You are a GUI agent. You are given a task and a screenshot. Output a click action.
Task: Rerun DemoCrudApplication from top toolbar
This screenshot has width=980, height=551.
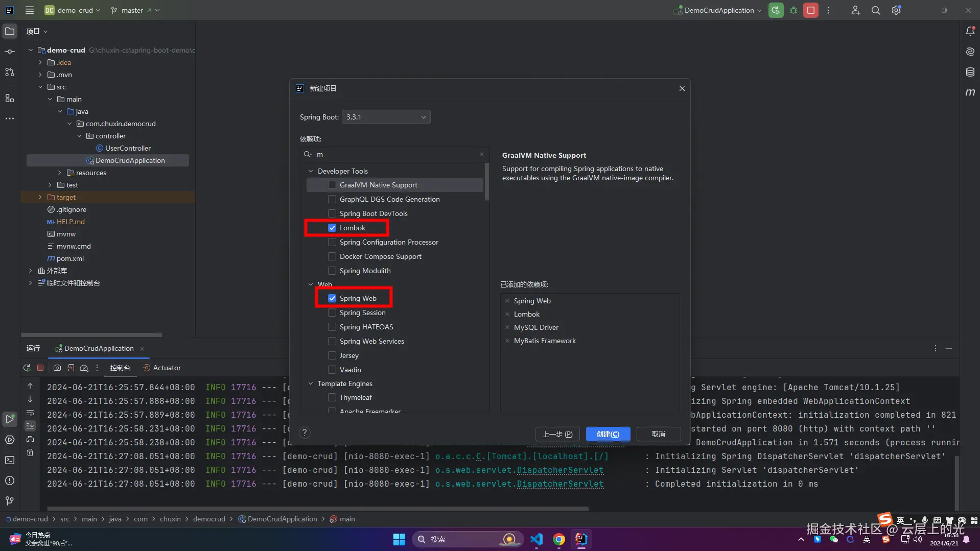click(x=776, y=10)
